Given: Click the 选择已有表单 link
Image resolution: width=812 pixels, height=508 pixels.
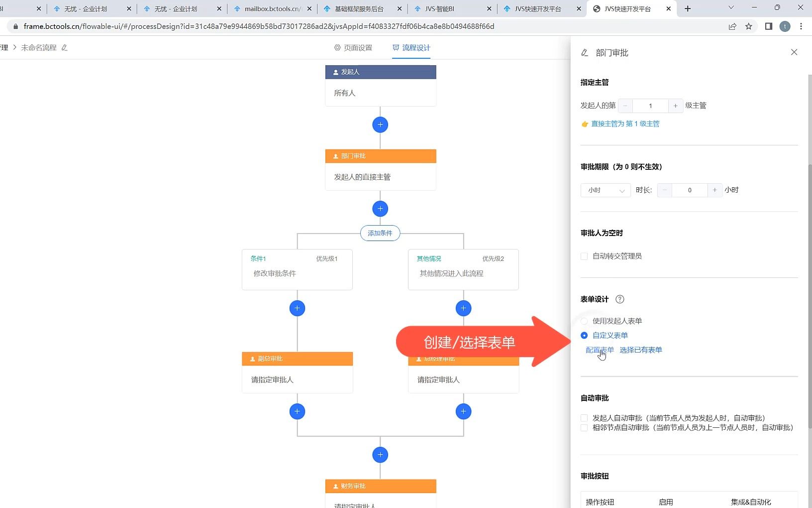Looking at the screenshot, I should coord(641,350).
